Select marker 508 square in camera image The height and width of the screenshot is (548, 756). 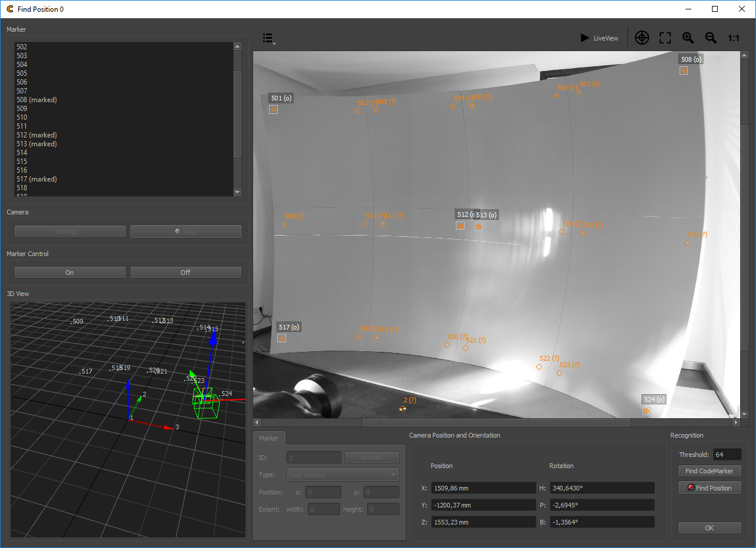[684, 70]
